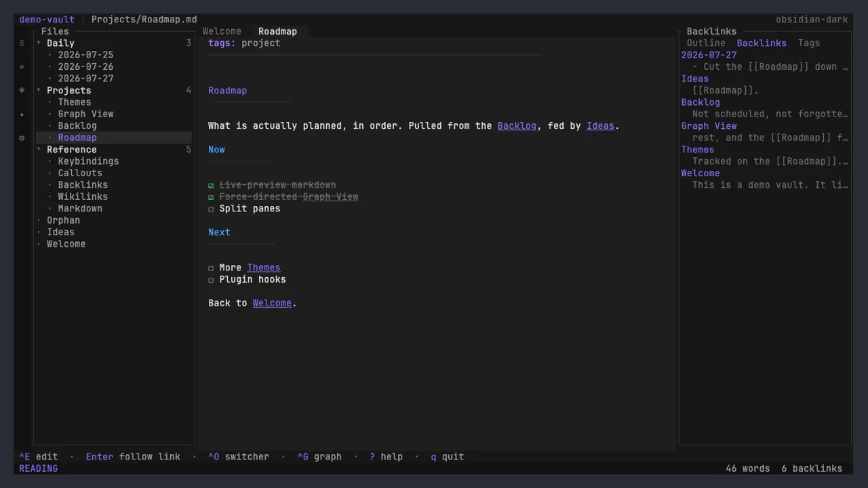Click '^G graph' in the bottom bar
Image resolution: width=868 pixels, height=488 pixels.
coord(319,457)
